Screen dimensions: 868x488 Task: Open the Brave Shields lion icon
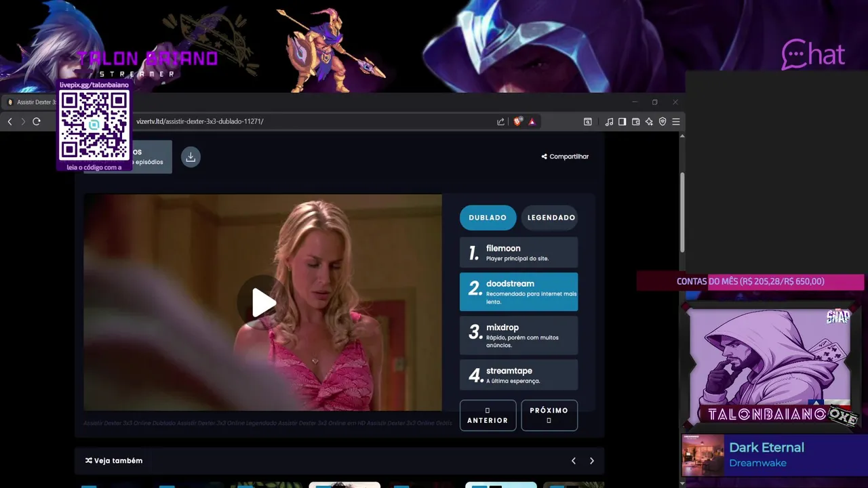pyautogui.click(x=517, y=121)
